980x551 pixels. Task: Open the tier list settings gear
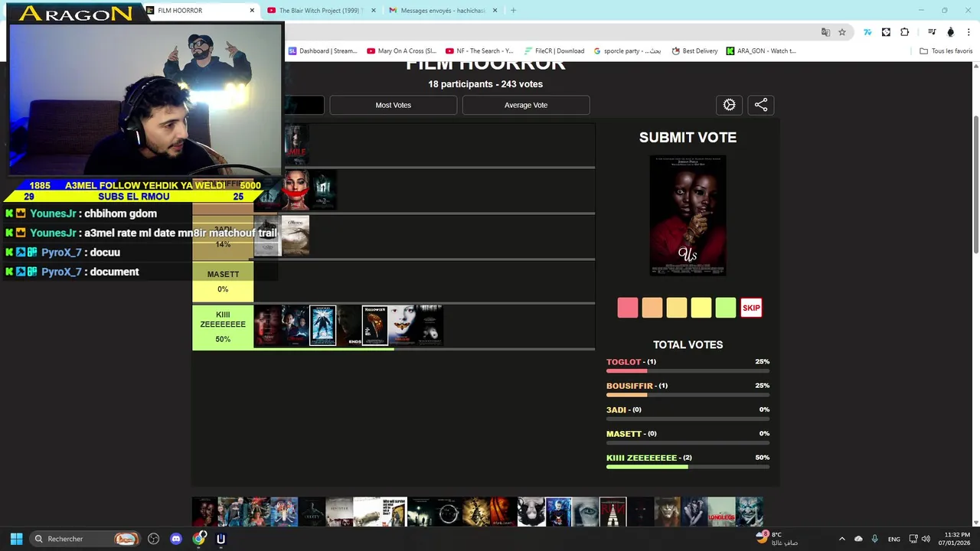click(729, 105)
